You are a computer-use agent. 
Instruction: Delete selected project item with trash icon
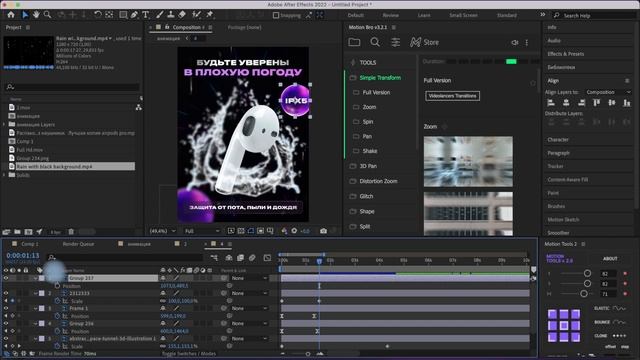71,232
